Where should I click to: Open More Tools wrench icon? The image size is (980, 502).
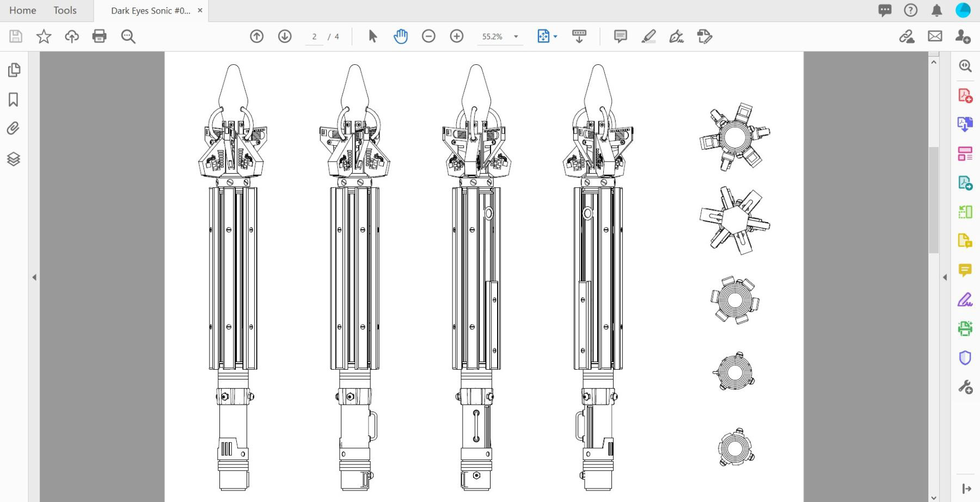(965, 387)
